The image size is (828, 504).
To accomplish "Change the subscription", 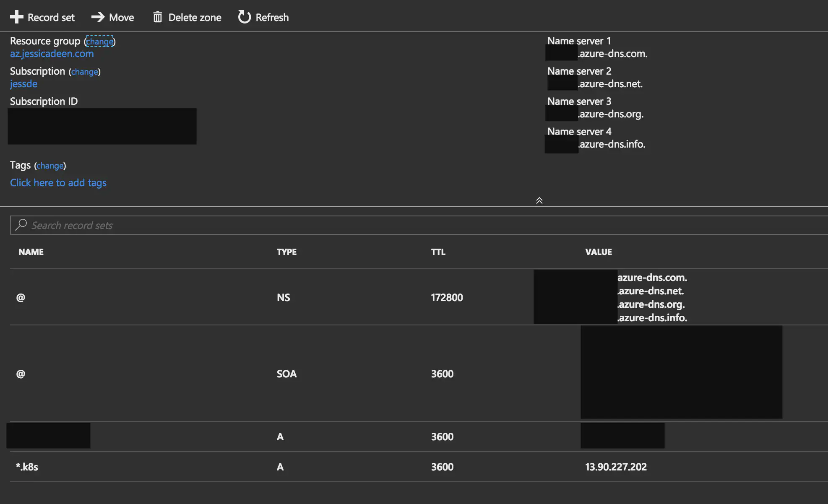I will pyautogui.click(x=85, y=72).
